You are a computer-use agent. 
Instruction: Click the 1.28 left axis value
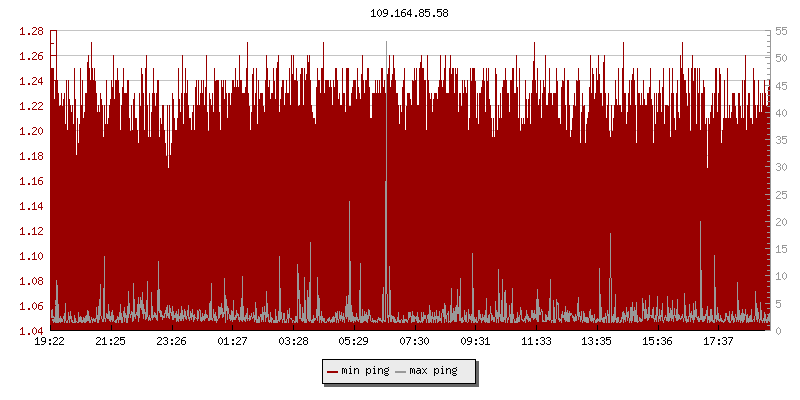pyautogui.click(x=32, y=31)
